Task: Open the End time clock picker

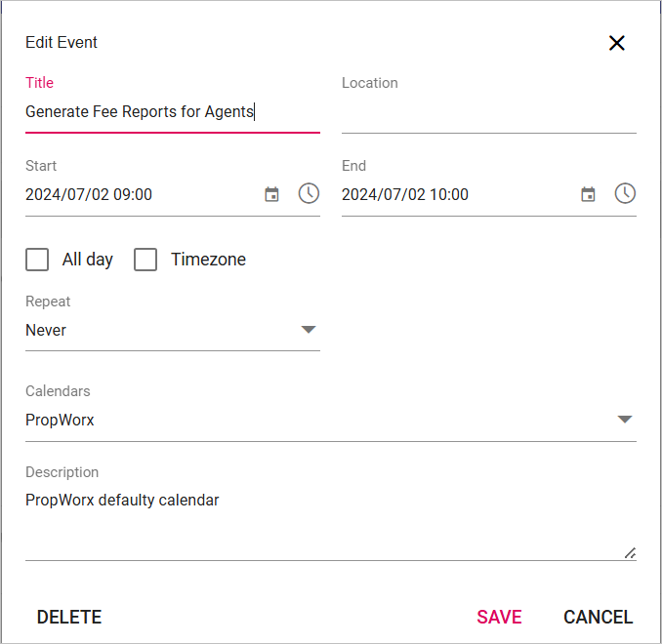Action: [x=625, y=194]
